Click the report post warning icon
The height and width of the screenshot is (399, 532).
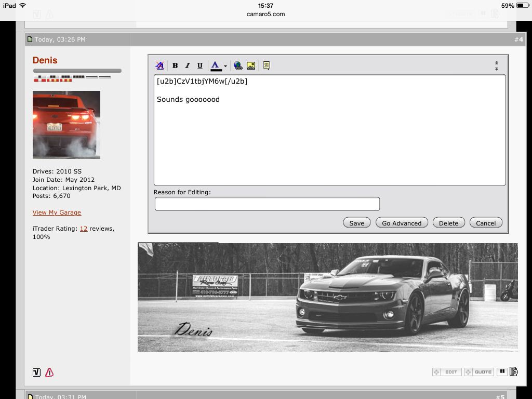[49, 372]
